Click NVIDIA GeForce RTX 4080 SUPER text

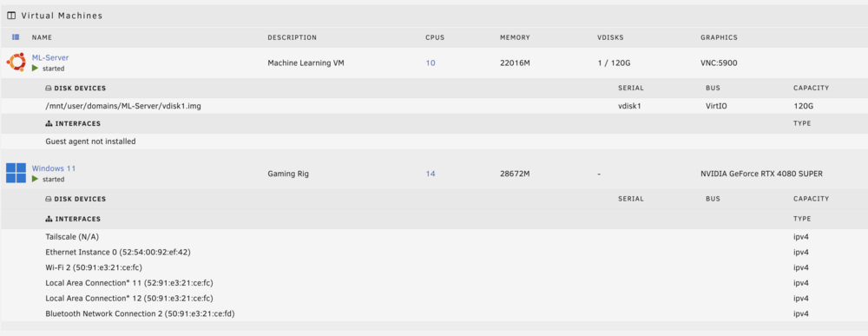762,174
